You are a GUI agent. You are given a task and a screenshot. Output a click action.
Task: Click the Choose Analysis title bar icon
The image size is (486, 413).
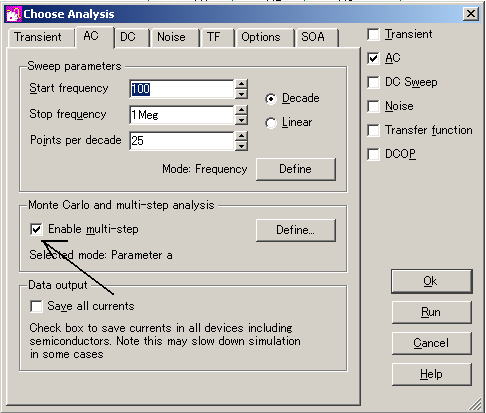pos(14,14)
